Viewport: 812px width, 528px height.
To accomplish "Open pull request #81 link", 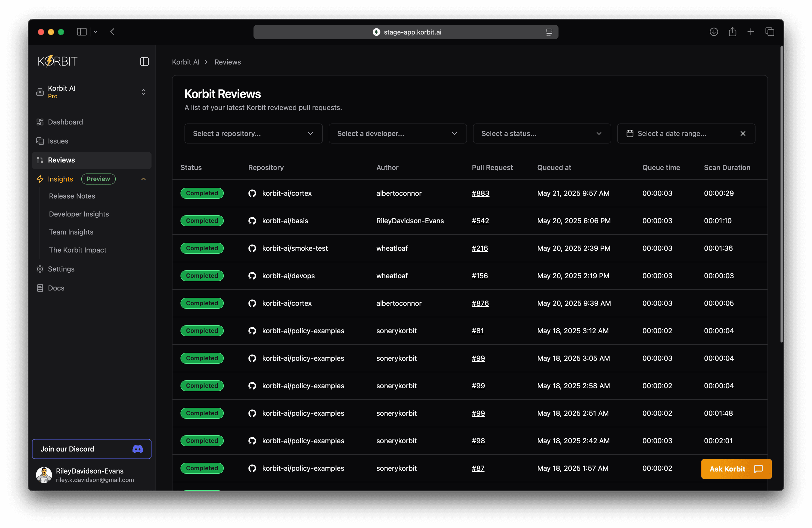I will click(x=478, y=330).
